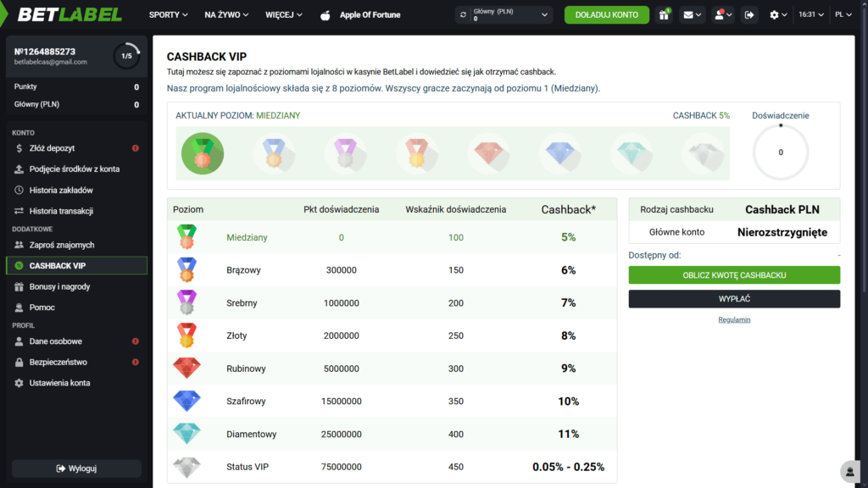
Task: Open the Główny (PLN) account dropdown
Action: click(504, 14)
